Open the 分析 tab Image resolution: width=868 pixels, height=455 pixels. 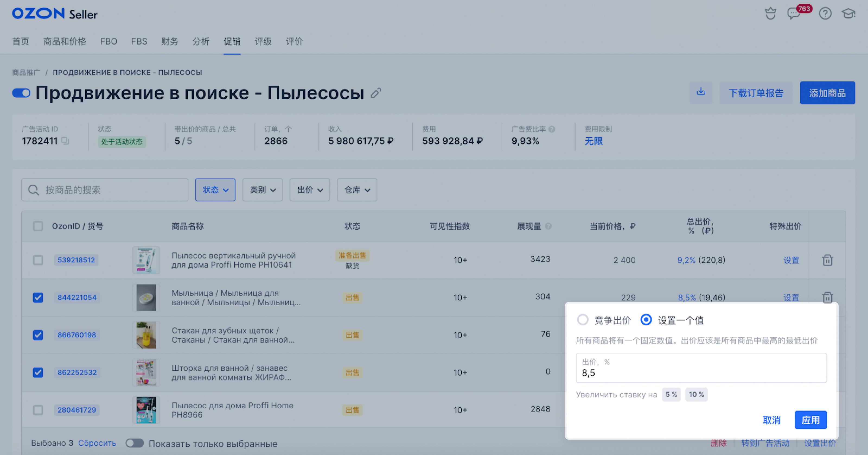pos(201,42)
